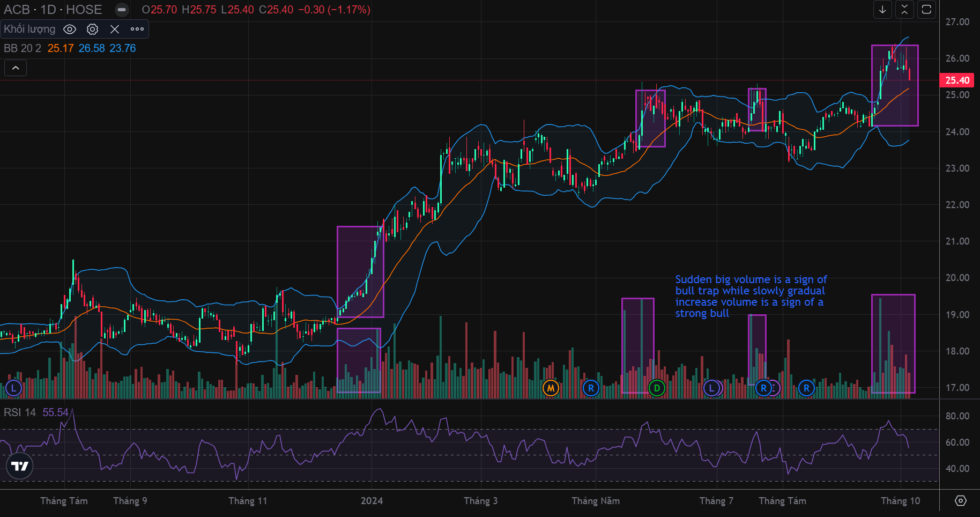Click the orange M event marker
The image size is (980, 517).
pos(551,388)
